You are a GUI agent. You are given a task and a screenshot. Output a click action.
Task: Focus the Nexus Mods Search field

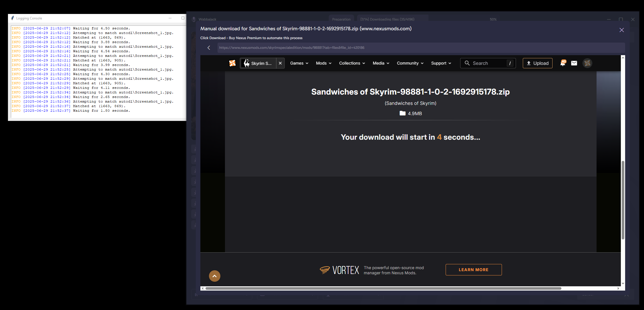pos(488,63)
